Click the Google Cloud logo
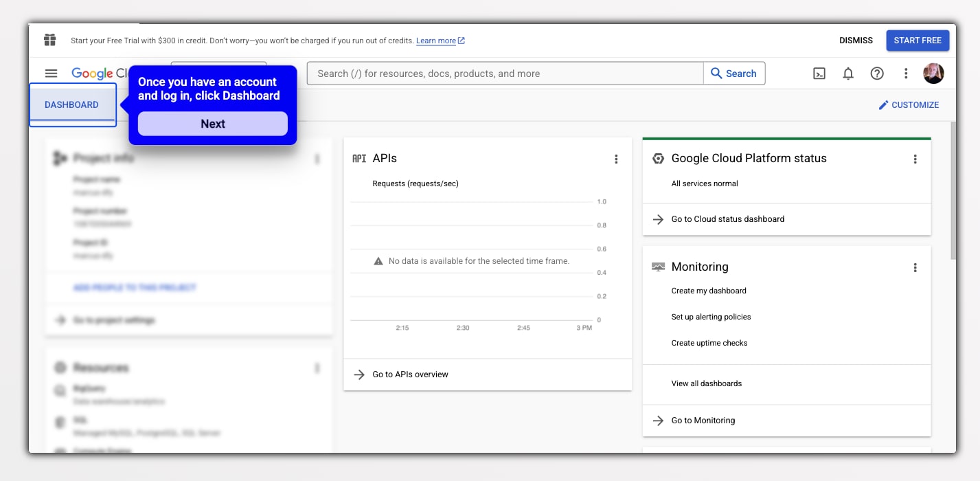Screen dimensions: 980x481 [x=100, y=74]
